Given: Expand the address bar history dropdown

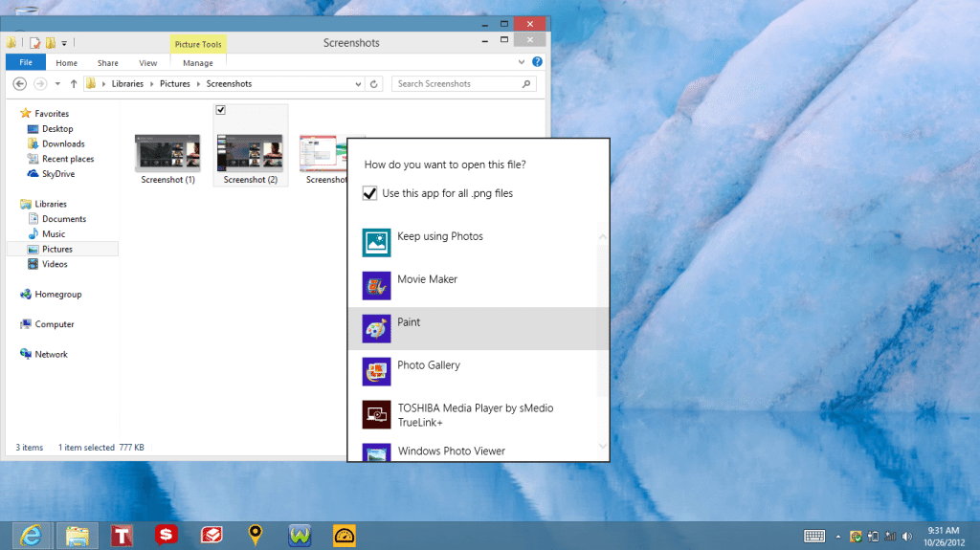Looking at the screenshot, I should click(x=359, y=84).
